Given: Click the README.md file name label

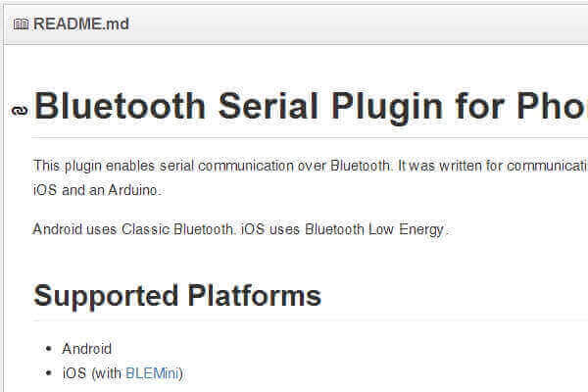Looking at the screenshot, I should click(x=80, y=24).
